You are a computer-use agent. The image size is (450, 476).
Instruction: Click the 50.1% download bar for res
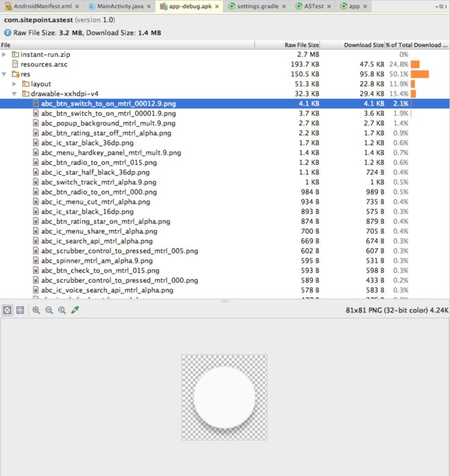(420, 74)
